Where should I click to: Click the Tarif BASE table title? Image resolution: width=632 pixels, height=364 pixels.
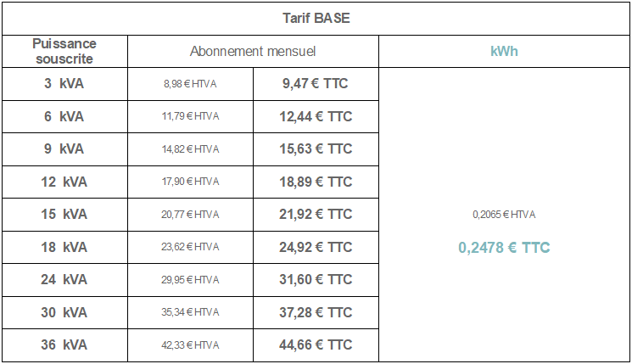point(316,18)
